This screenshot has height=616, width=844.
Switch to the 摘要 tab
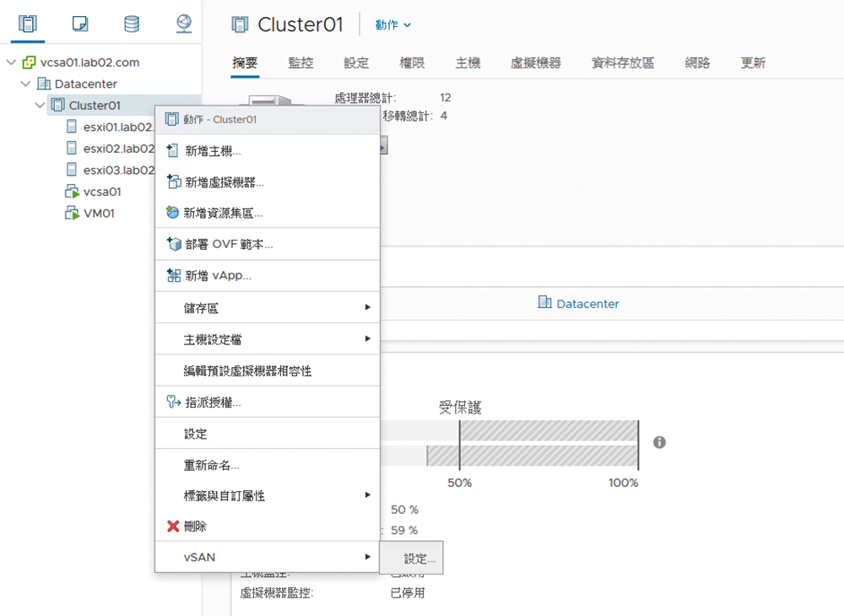pos(245,63)
